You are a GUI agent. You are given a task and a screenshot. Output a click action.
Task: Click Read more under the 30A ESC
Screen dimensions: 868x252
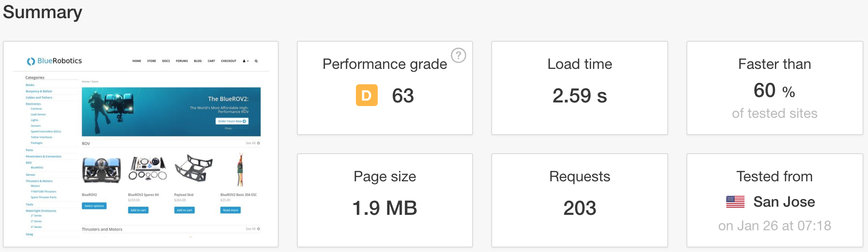(x=231, y=210)
